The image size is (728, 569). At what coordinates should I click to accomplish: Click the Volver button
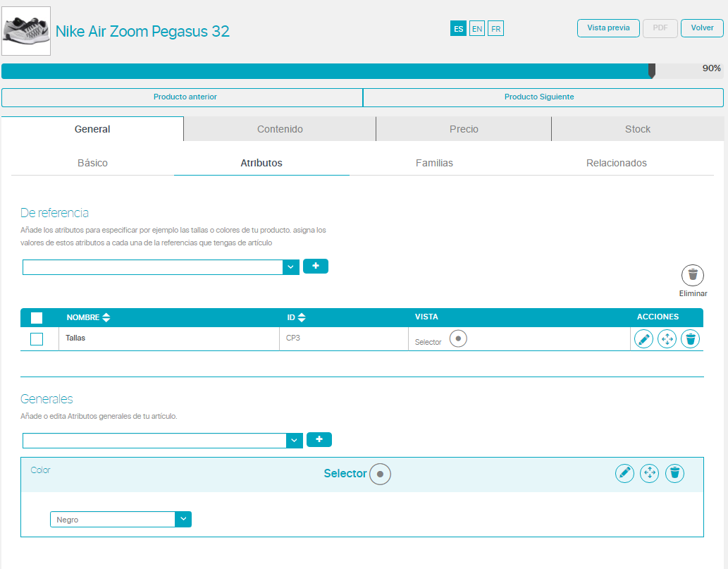[702, 28]
